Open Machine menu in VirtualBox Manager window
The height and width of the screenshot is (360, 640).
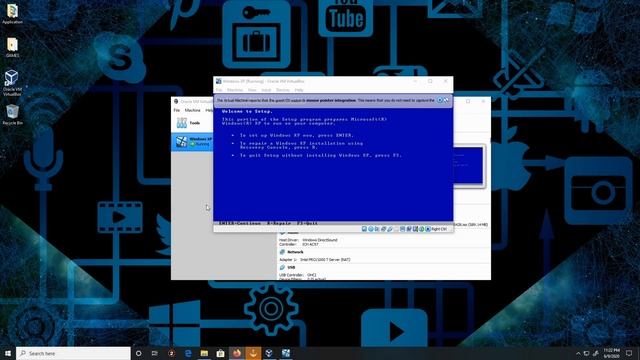[193, 110]
